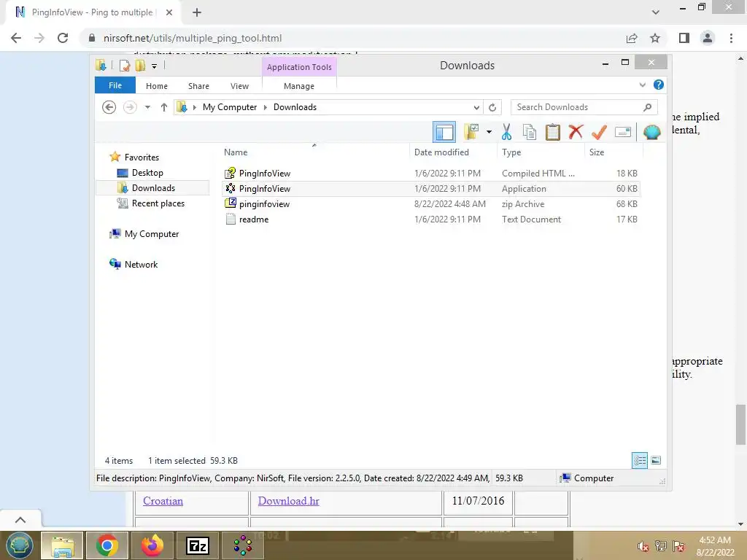Click the red X Delete icon
Screen dimensions: 747x560
pos(576,132)
